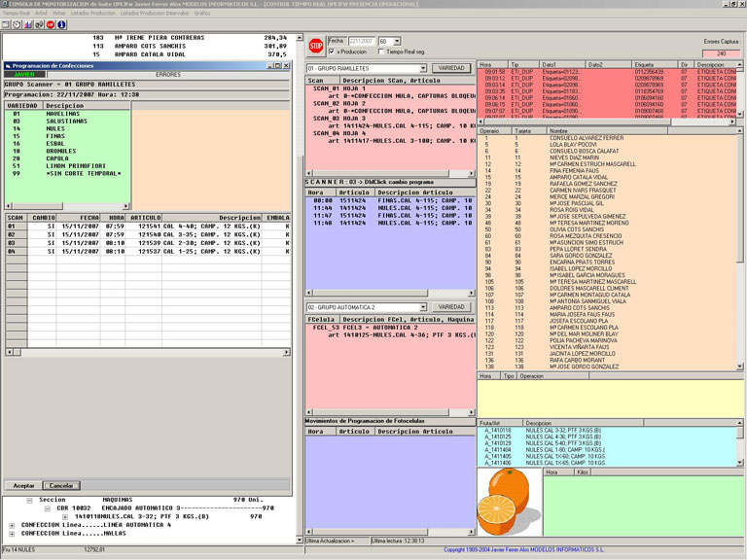Open the Arbol menu
747x560 pixels.
coord(41,14)
